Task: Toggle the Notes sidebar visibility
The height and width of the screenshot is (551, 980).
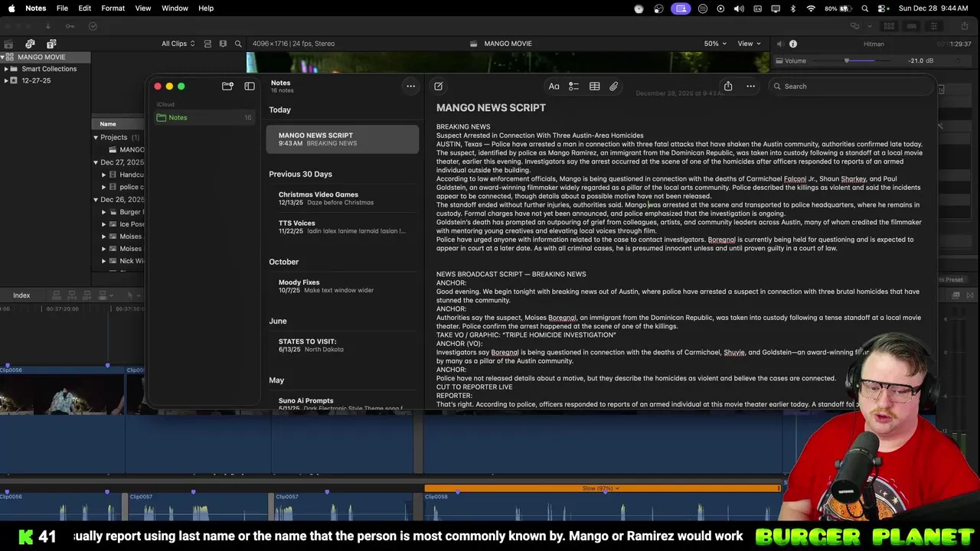Action: (250, 86)
